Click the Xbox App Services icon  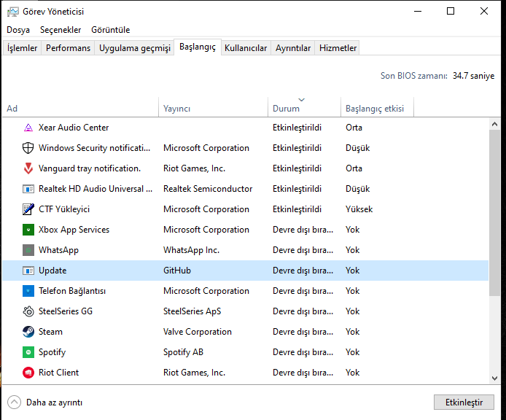[28, 230]
